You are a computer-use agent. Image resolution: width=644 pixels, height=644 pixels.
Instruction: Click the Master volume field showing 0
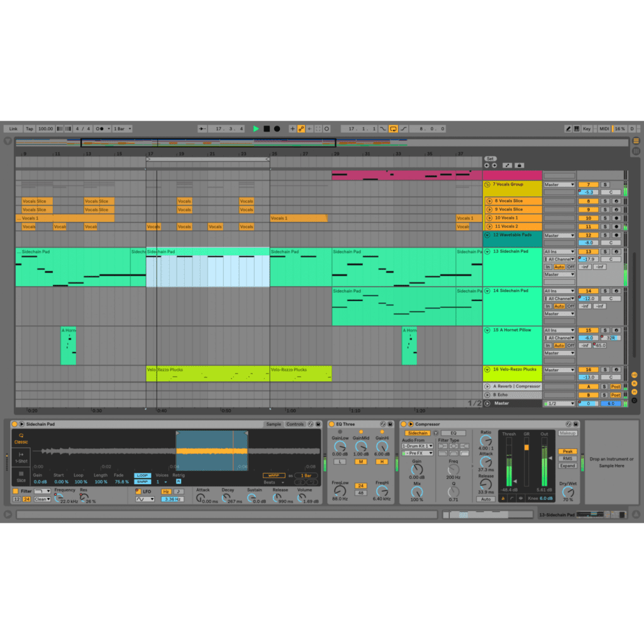[588, 404]
